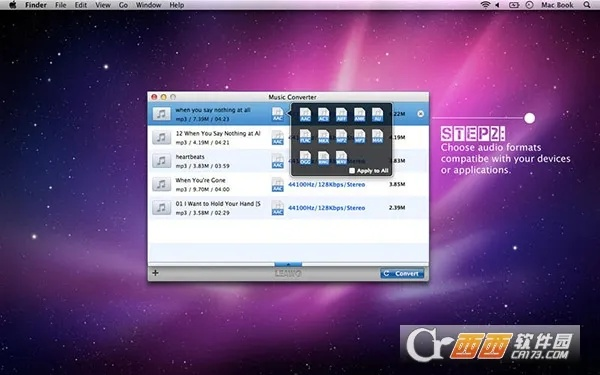
Task: Click the music note icon of 'when you say nothing at all'
Action: [161, 114]
